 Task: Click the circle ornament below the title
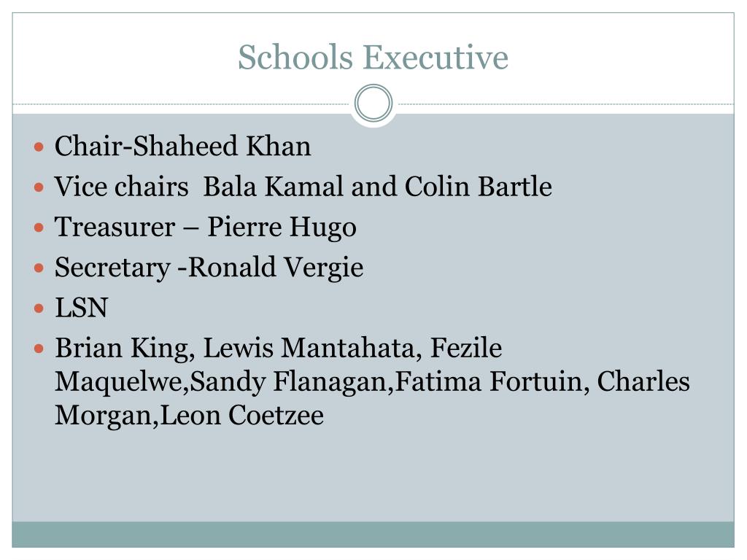tap(373, 104)
